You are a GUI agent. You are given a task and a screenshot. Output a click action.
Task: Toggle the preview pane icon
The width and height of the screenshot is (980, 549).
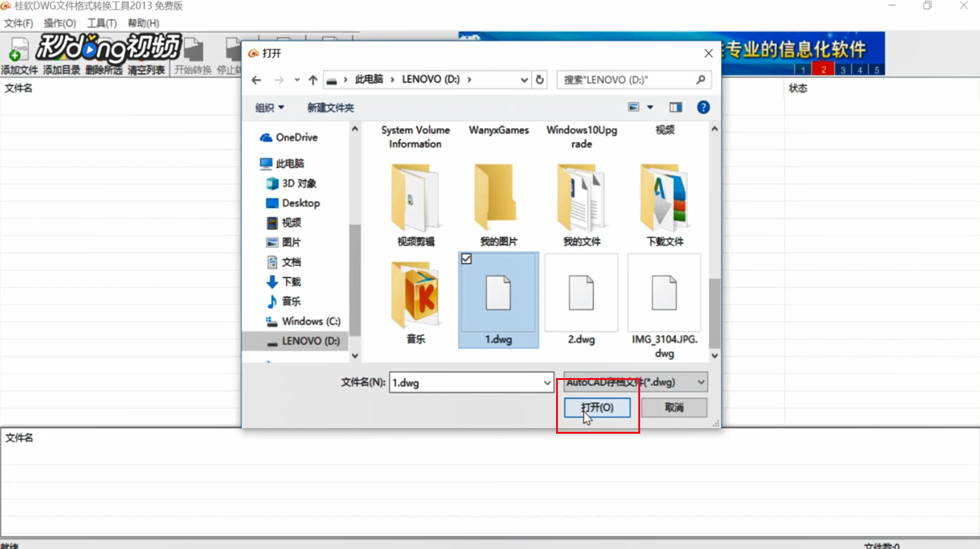click(x=675, y=107)
